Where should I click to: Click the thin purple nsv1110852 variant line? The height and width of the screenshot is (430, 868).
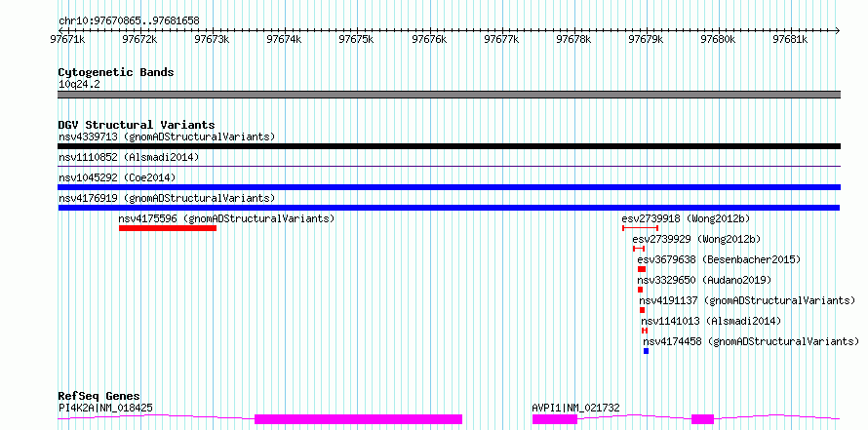pos(449,166)
